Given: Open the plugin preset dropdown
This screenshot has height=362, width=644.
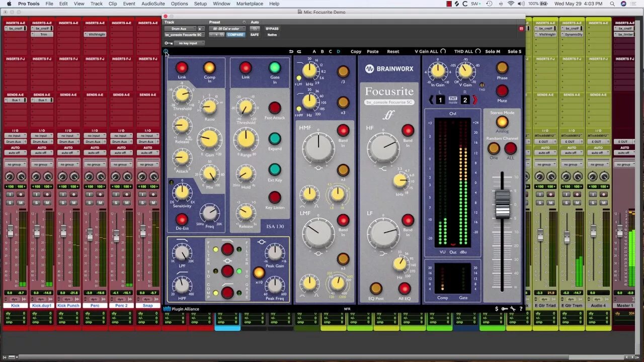Looking at the screenshot, I should tap(227, 29).
